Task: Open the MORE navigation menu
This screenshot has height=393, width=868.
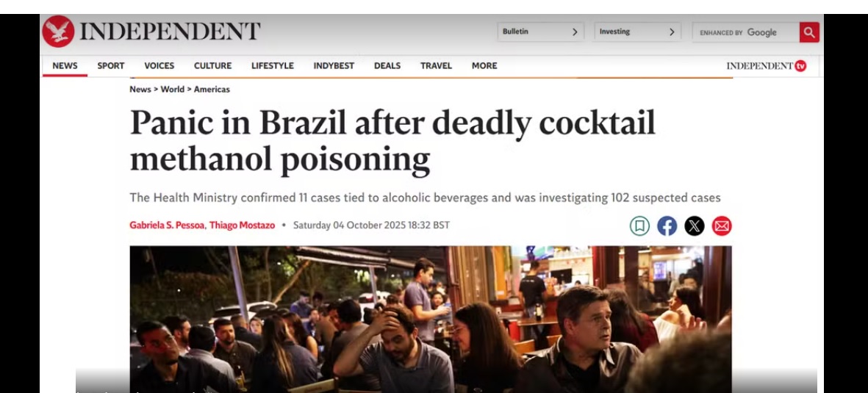Action: 484,66
